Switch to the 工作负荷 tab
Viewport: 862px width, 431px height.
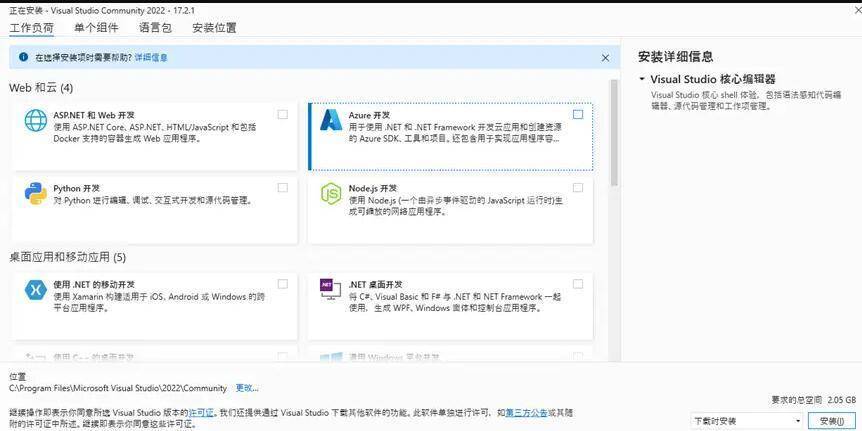click(31, 27)
